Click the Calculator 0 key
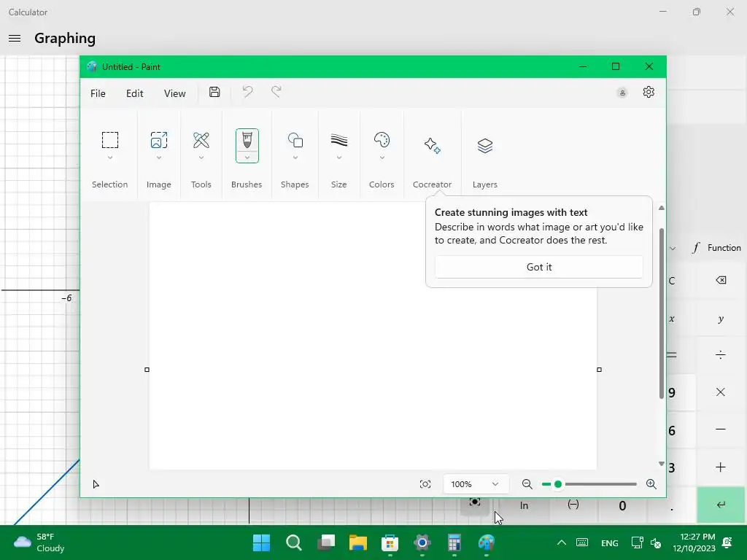The height and width of the screenshot is (560, 747). tap(622, 506)
